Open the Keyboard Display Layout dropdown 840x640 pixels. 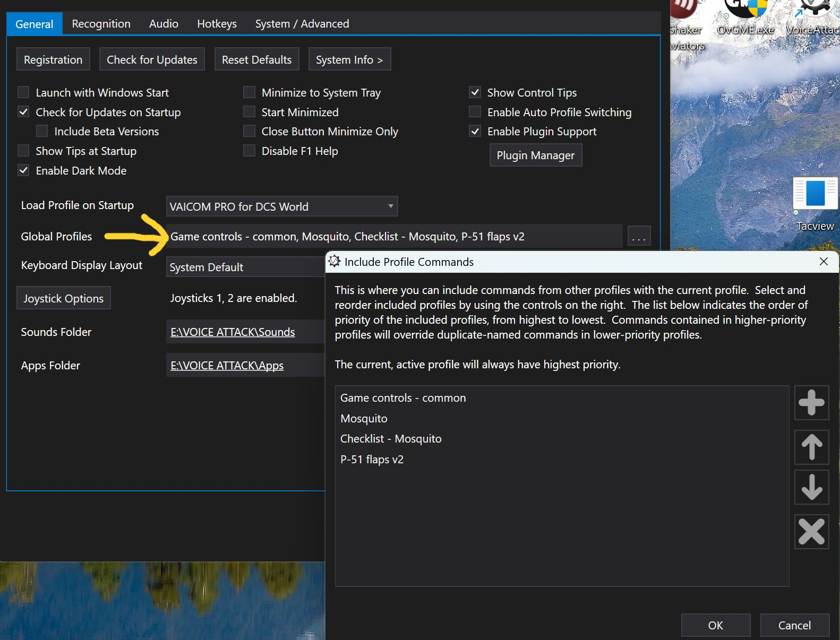[x=246, y=267]
